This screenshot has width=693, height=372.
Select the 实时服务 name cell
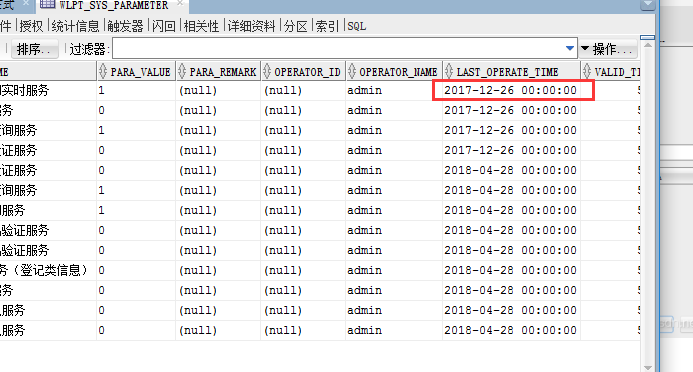point(48,91)
